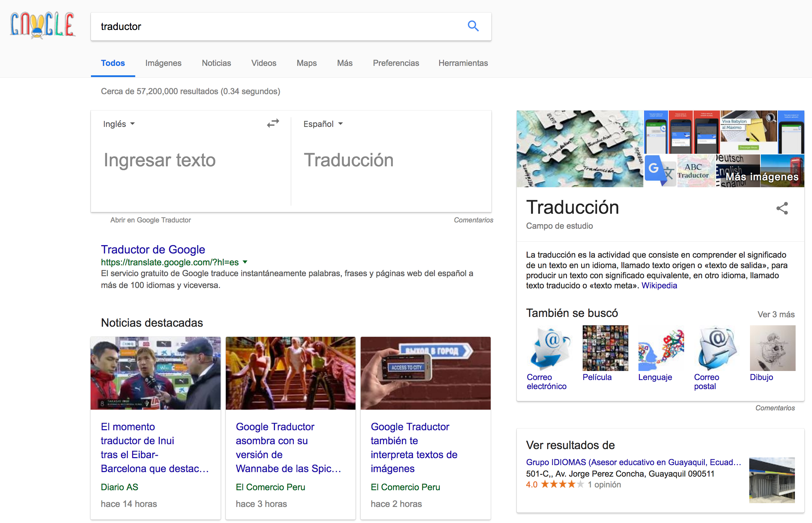Open the phone camera translation news thumbnail
The image size is (812, 523).
(x=426, y=373)
